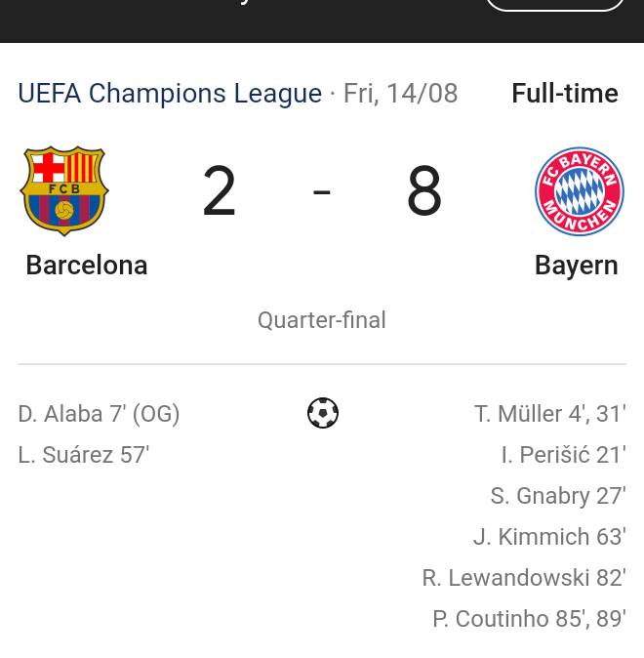The height and width of the screenshot is (658, 644).
Task: Click the I. Perišić 21' goal entry
Action: pyautogui.click(x=563, y=455)
